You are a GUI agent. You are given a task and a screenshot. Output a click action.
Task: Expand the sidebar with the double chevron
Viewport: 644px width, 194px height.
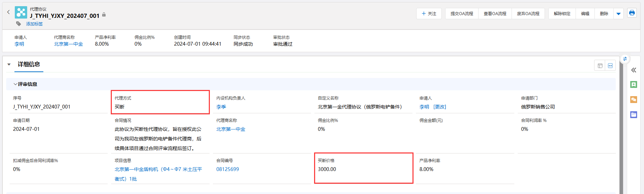point(633,70)
